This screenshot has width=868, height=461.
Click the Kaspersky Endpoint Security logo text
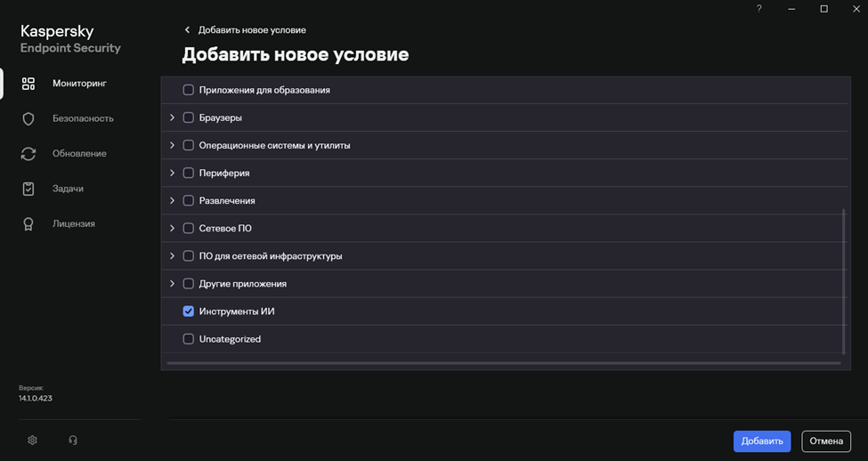click(70, 39)
